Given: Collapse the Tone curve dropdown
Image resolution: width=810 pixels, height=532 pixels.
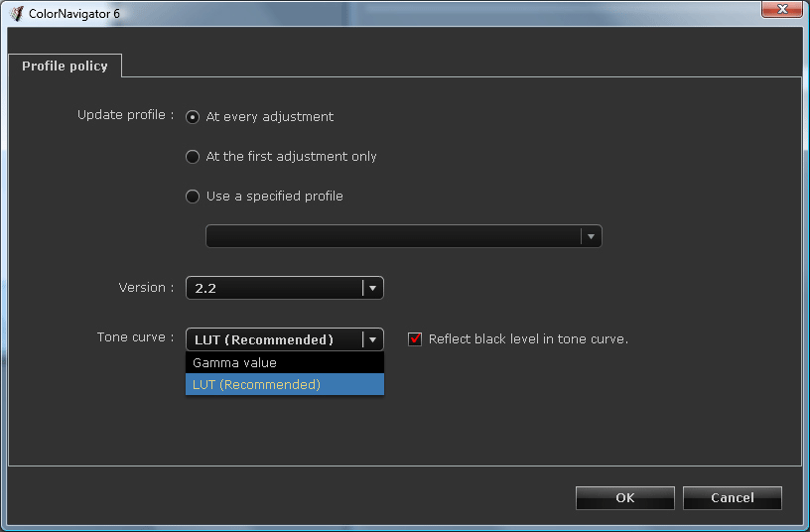Looking at the screenshot, I should pos(285,339).
